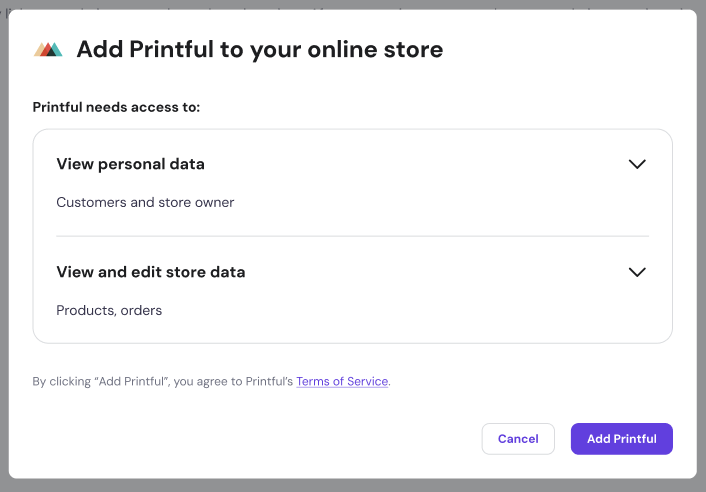Expand the View personal data chevron
The width and height of the screenshot is (706, 492).
click(x=637, y=164)
